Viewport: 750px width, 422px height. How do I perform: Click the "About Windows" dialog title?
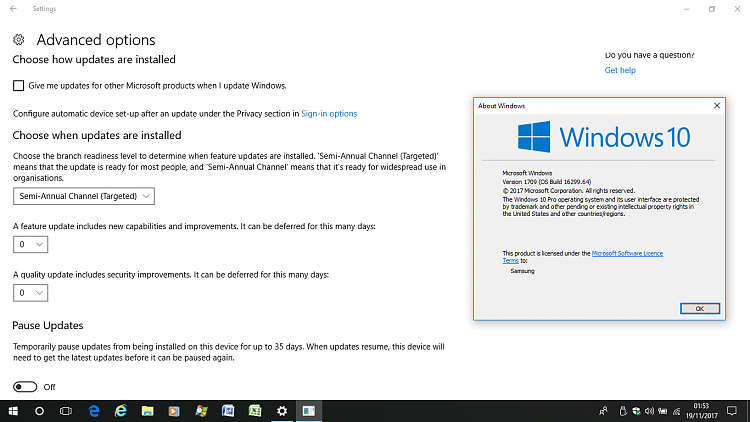pos(501,106)
